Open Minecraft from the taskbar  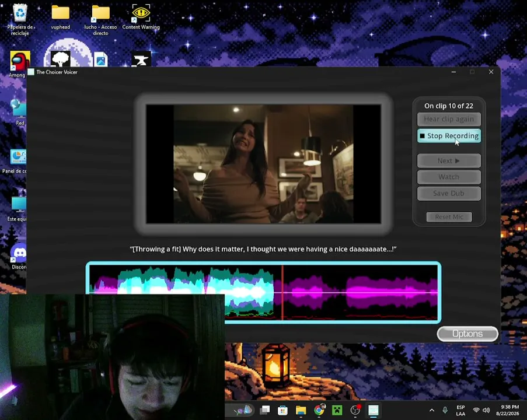click(337, 410)
